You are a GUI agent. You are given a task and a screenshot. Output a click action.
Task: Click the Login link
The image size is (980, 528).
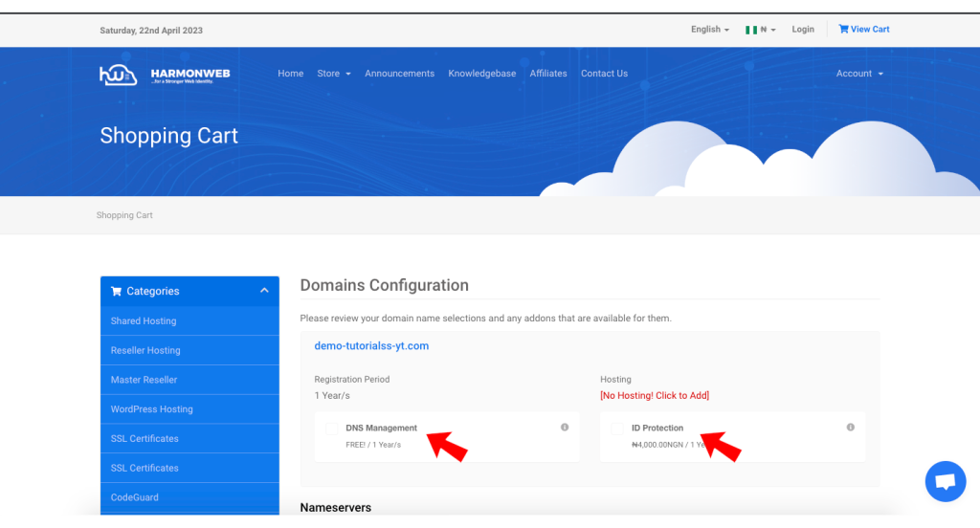coord(803,30)
